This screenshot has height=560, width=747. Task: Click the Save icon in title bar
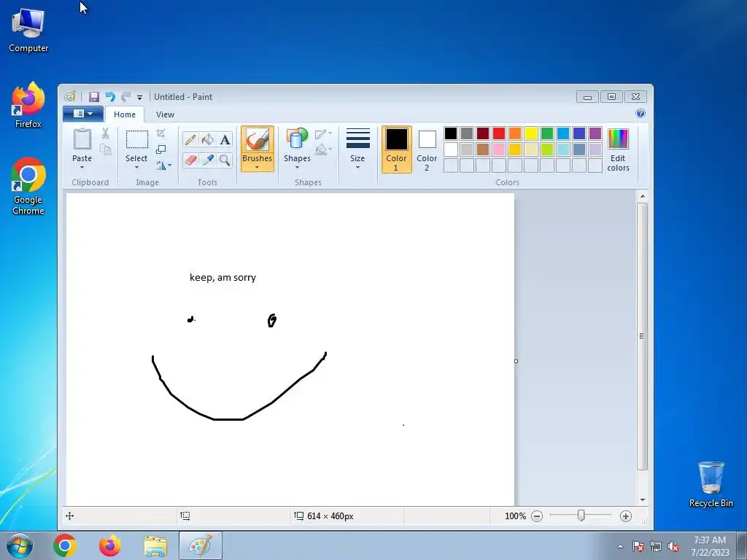[x=94, y=97]
